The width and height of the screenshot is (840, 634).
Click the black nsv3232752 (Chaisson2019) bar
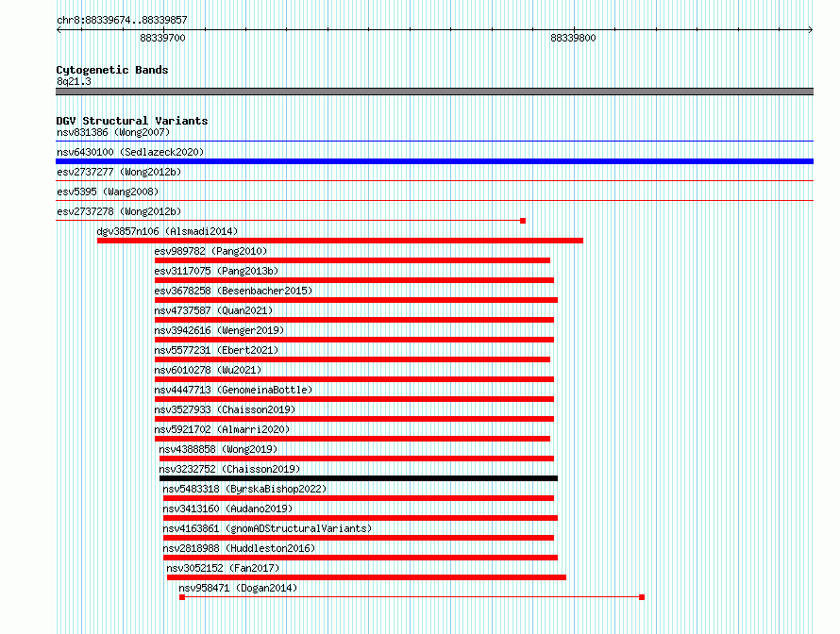tap(359, 478)
